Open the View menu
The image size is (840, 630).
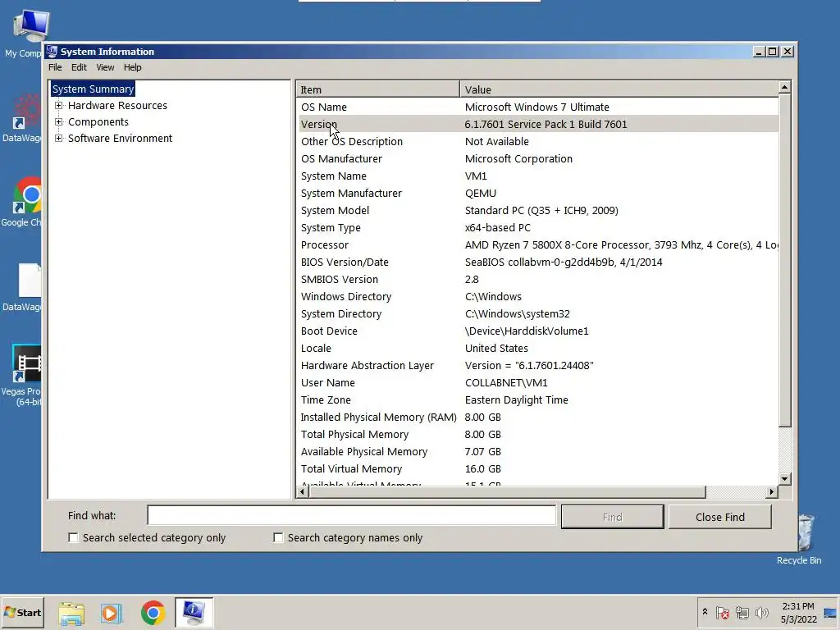coord(105,67)
